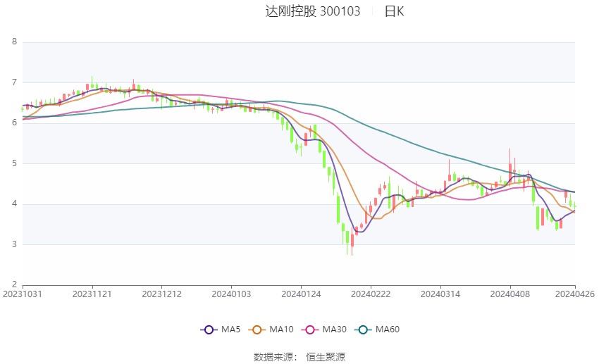Click the 20231031 date axis label
The width and height of the screenshot is (599, 364).
click(x=23, y=294)
